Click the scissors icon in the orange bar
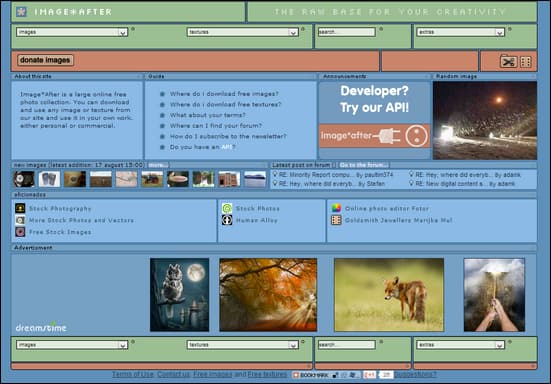This screenshot has width=551, height=384. point(508,62)
